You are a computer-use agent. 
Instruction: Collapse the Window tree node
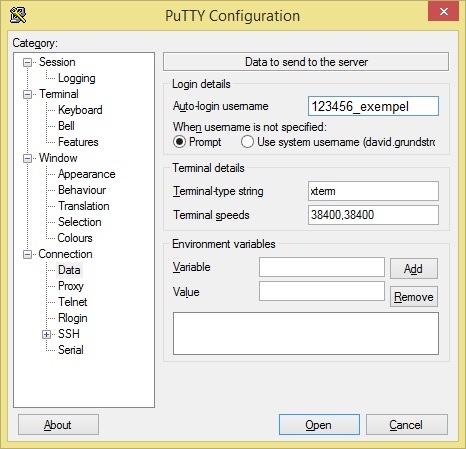tap(27, 158)
